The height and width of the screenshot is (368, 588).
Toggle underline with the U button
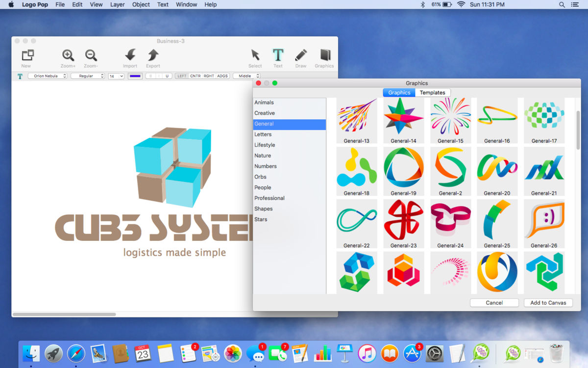tap(167, 76)
